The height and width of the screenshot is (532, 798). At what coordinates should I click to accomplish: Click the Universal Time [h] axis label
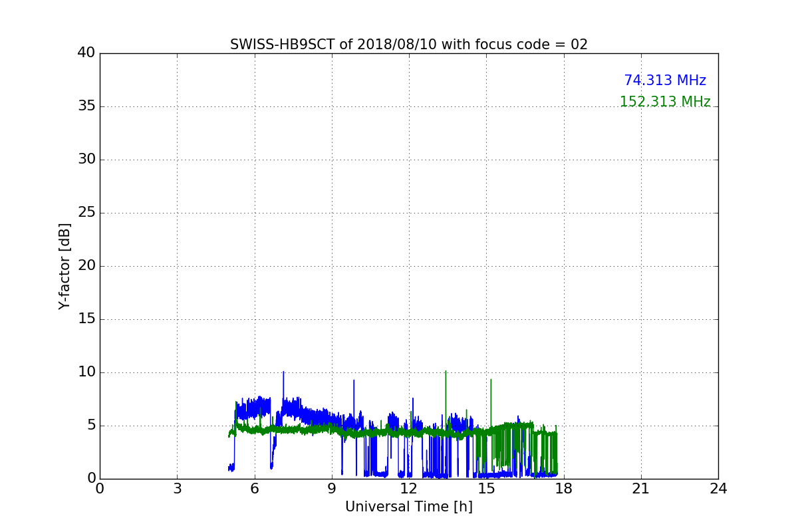[409, 507]
